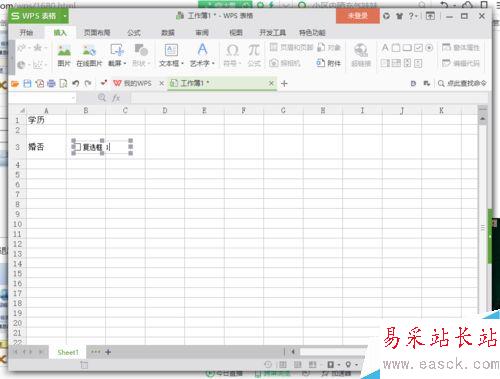500x379 pixels.
Task: Select cell A3 containing 婚否
Action: [x=46, y=147]
